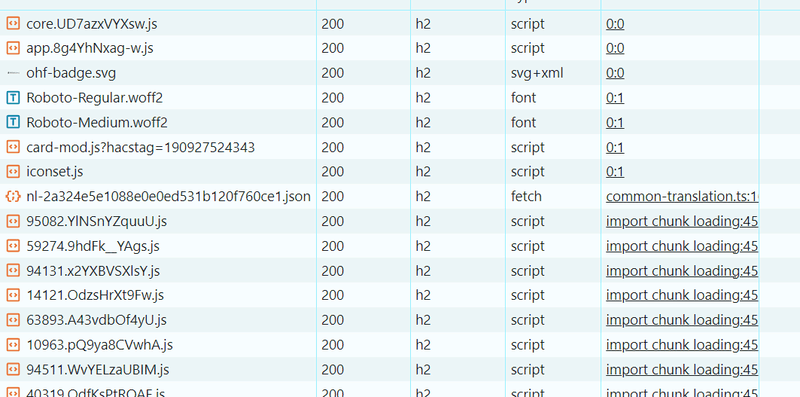Click script icon beside core.UD7azxVYXsw.js
The image size is (800, 397).
tap(13, 23)
